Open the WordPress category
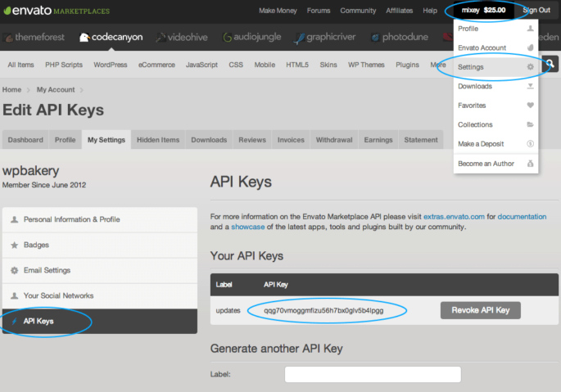The width and height of the screenshot is (561, 392). pyautogui.click(x=111, y=65)
